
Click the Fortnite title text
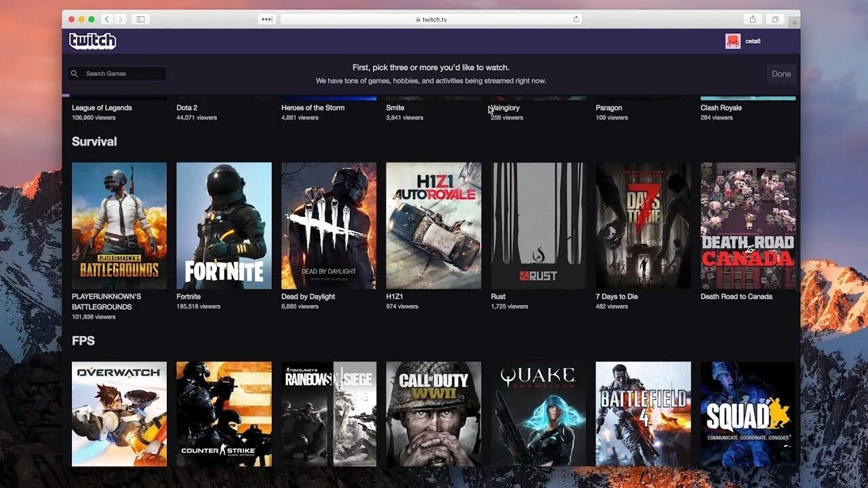pyautogui.click(x=189, y=296)
